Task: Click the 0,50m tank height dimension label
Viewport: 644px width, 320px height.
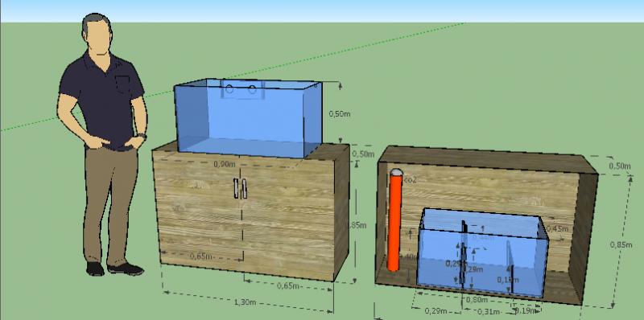Action: 340,113
